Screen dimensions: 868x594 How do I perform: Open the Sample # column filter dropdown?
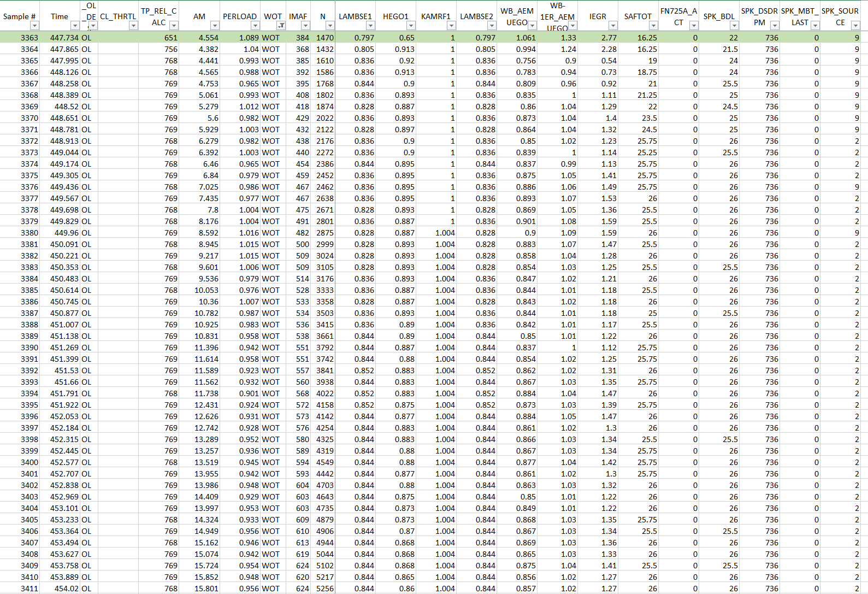pos(34,26)
